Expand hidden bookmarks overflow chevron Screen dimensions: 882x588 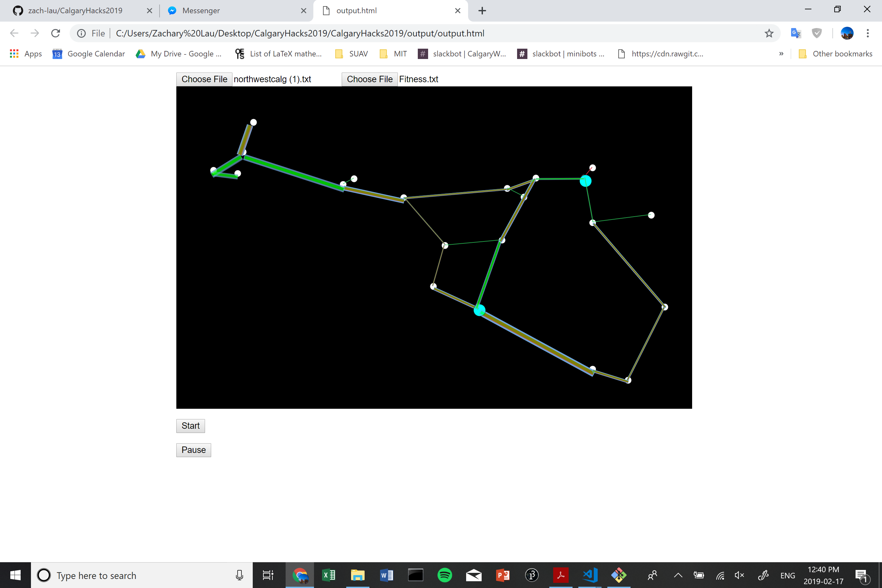(x=781, y=54)
